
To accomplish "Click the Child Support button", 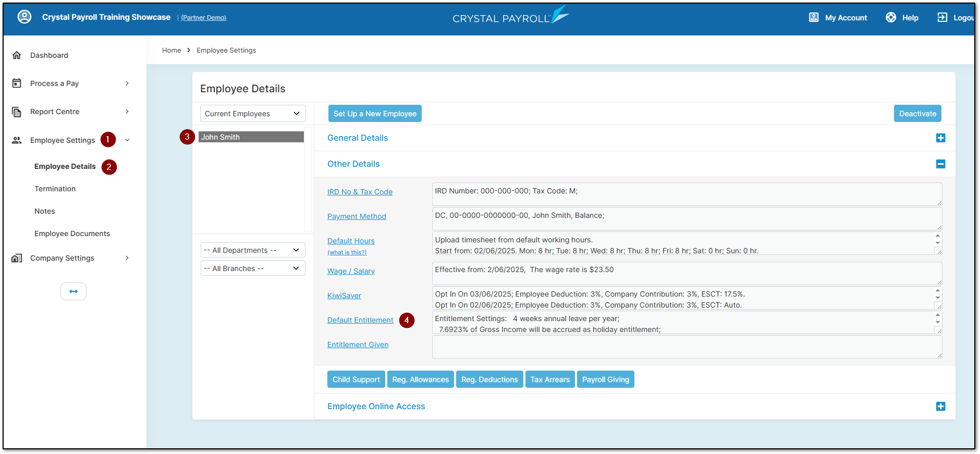I will [x=356, y=379].
